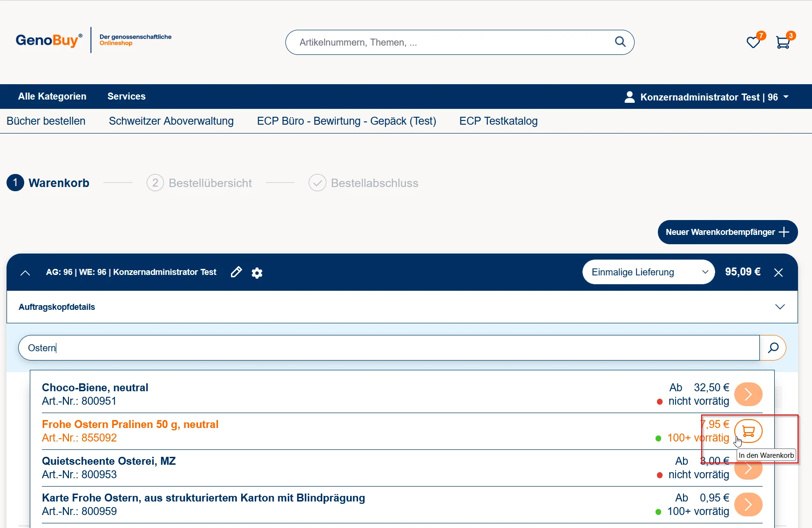Open Choco-Biene details arrow button

click(x=748, y=394)
